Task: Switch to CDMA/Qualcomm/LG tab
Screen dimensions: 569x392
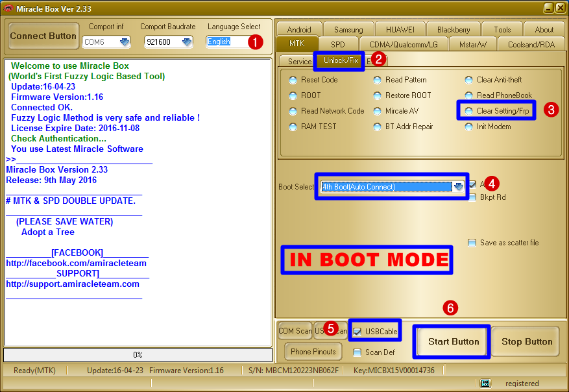Action: pyautogui.click(x=404, y=44)
